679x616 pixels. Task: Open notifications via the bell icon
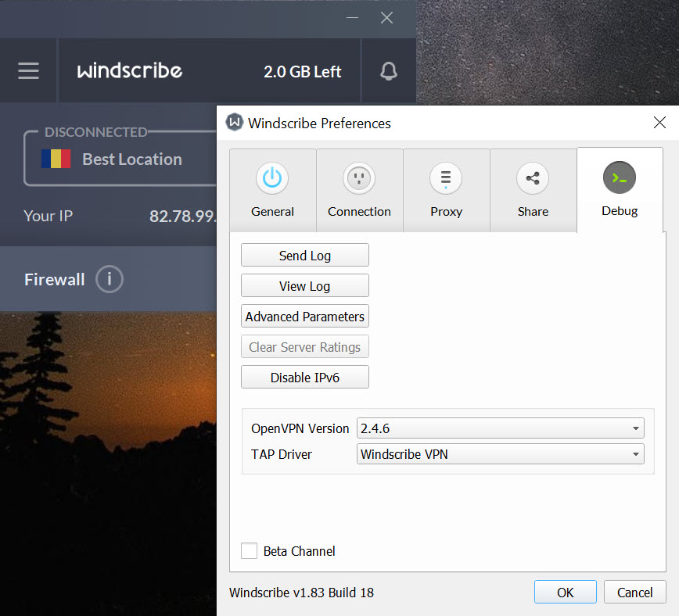tap(389, 71)
